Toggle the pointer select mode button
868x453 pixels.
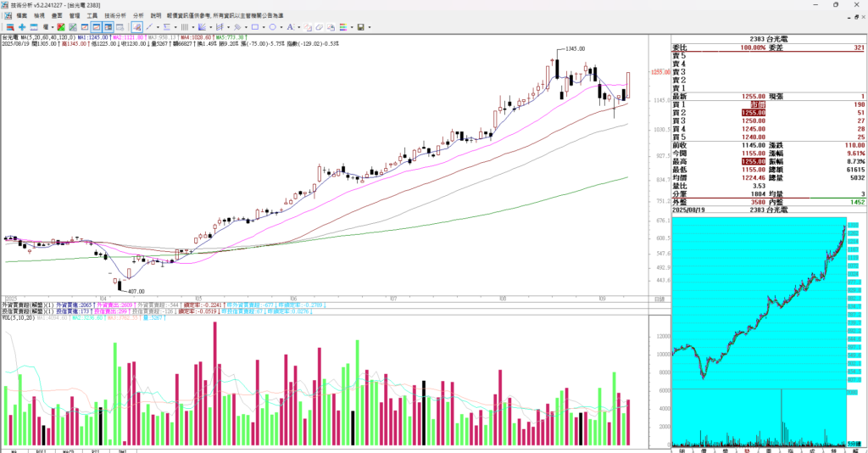coord(137,27)
